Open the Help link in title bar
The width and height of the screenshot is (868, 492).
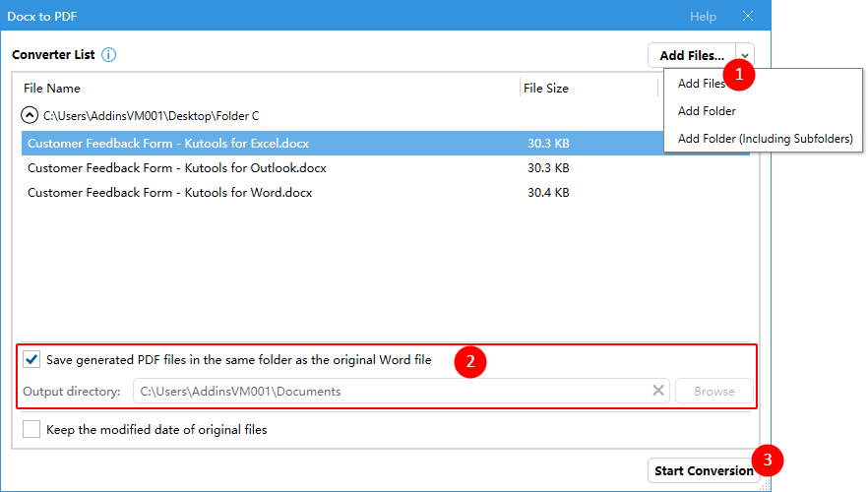click(x=703, y=16)
